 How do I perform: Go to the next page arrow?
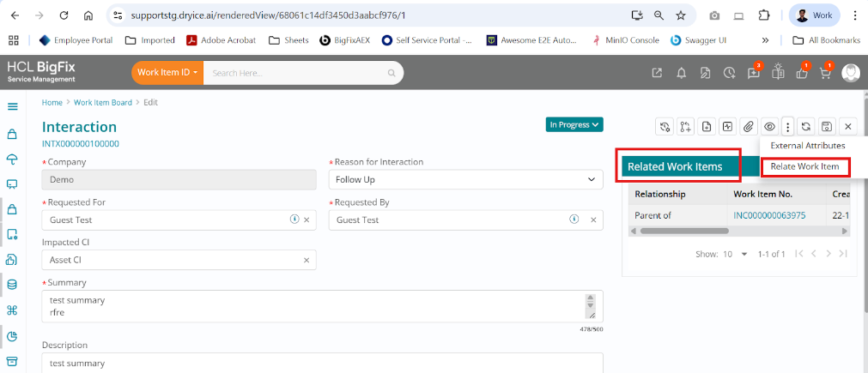[x=829, y=254]
